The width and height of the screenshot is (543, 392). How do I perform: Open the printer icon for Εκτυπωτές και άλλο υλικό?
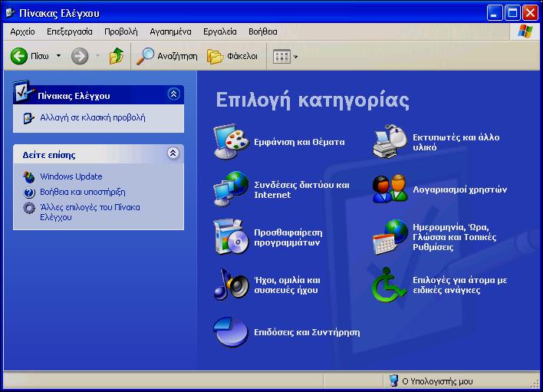pos(390,142)
